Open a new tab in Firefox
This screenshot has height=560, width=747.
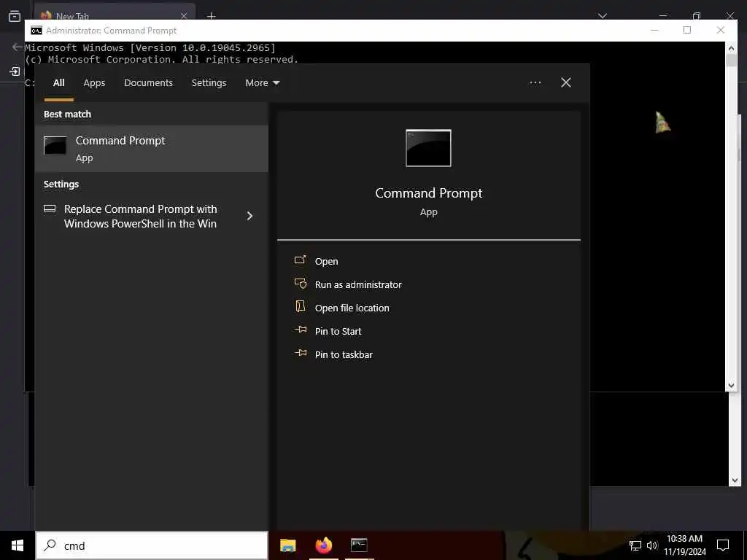click(x=211, y=16)
